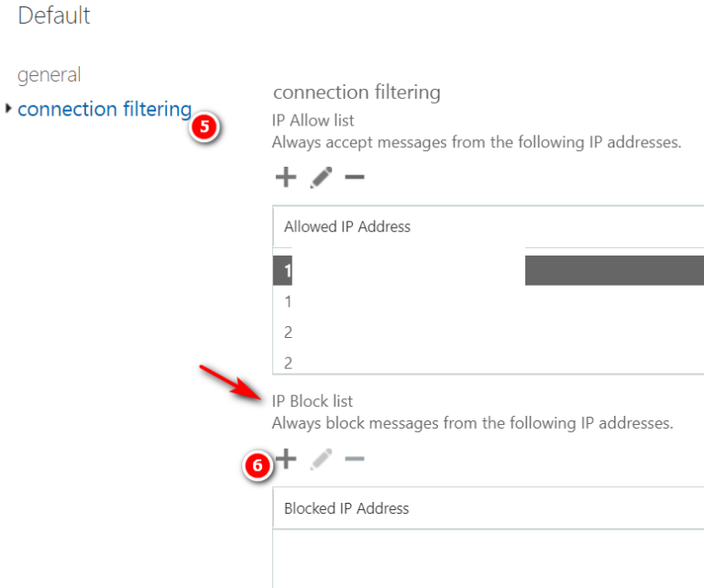The image size is (704, 588).
Task: Click the arrow beside connection filtering
Action: coord(7,108)
